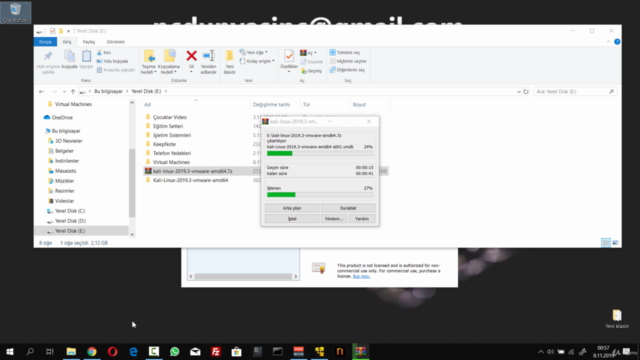640x360 pixels.
Task: Click Yardım button in extraction dialog
Action: coord(362,219)
